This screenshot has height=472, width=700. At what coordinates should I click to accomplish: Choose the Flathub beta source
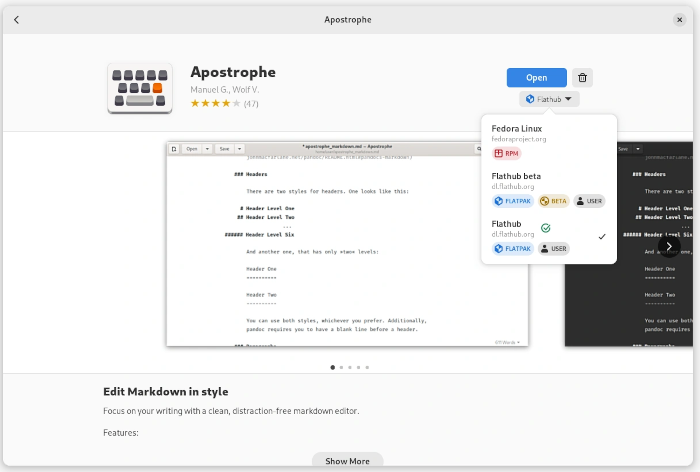click(549, 189)
